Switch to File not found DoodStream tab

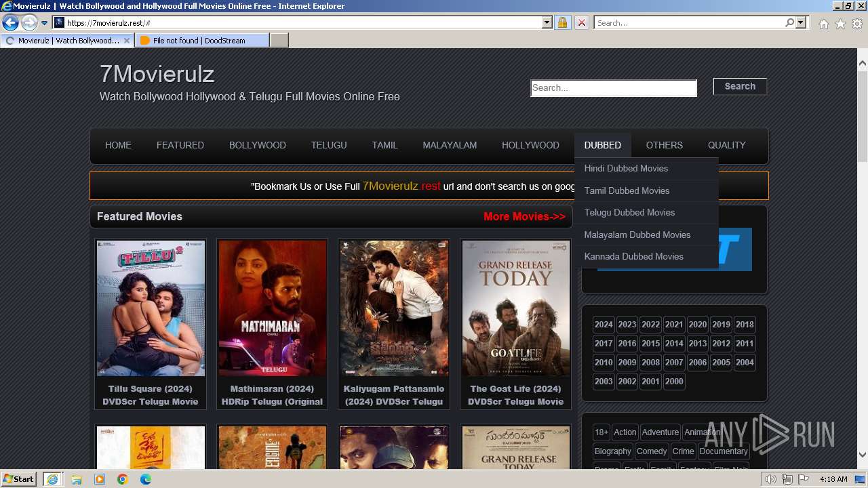(201, 41)
